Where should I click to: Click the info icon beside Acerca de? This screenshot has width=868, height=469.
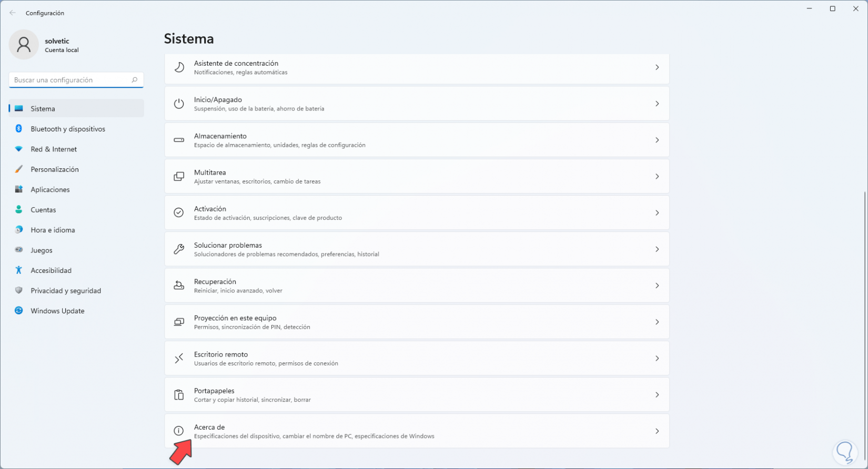coord(179,431)
